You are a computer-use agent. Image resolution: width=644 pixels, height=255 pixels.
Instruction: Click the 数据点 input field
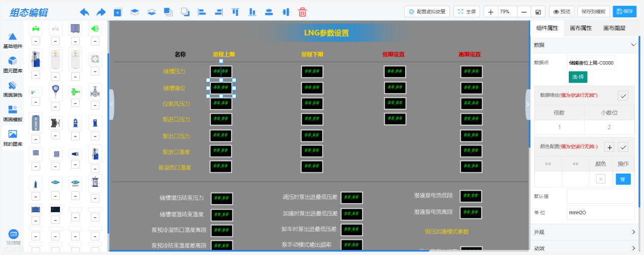point(591,63)
